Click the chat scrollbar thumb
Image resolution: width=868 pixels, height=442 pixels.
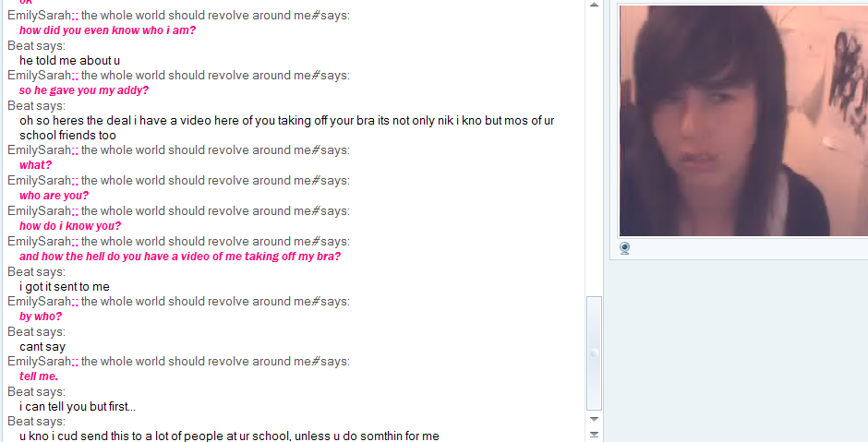pos(594,352)
